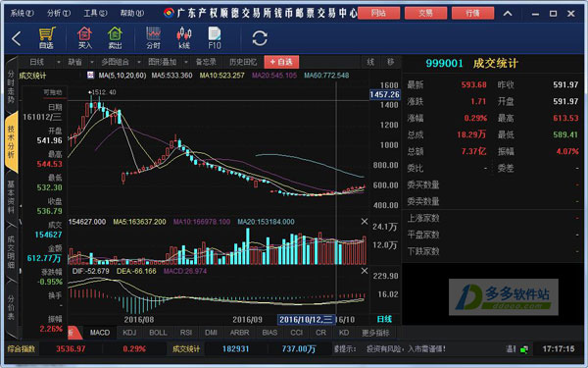588x368 pixels.
Task: Click the + 自选 add button
Action: (281, 62)
